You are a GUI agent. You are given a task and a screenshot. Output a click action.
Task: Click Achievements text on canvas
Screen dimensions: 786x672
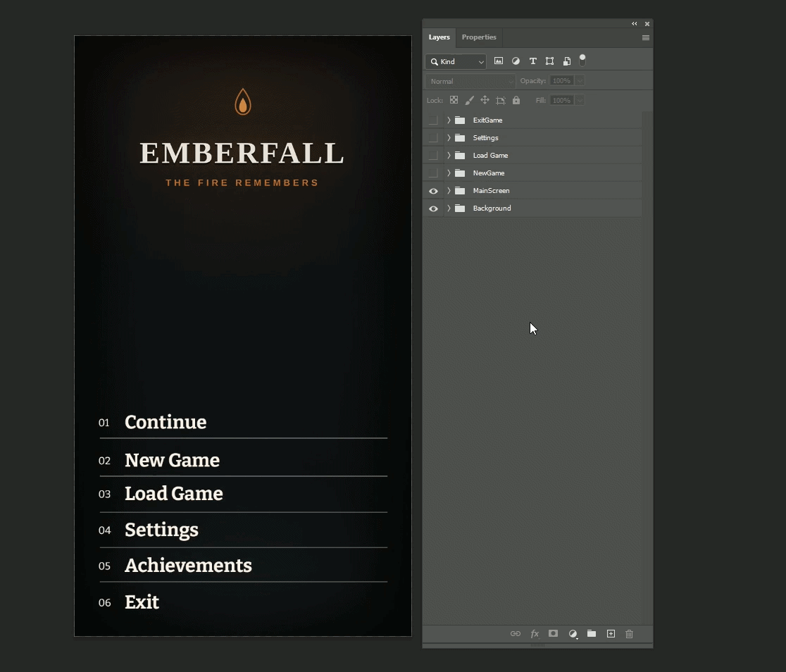(x=189, y=565)
